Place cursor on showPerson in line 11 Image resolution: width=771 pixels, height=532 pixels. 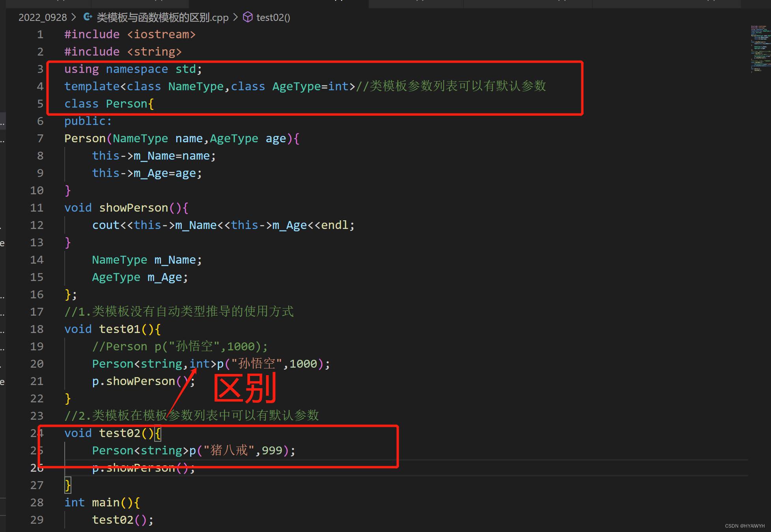click(x=133, y=208)
